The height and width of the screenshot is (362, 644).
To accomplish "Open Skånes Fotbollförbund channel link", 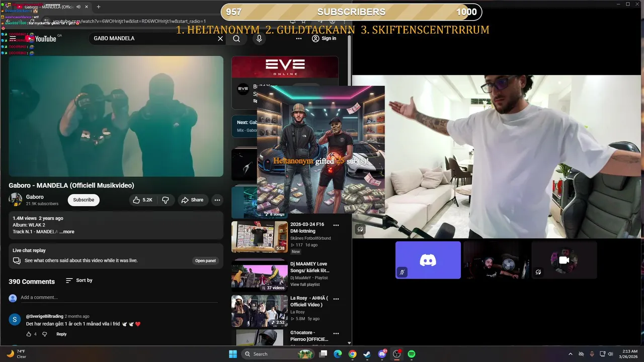I will (310, 238).
